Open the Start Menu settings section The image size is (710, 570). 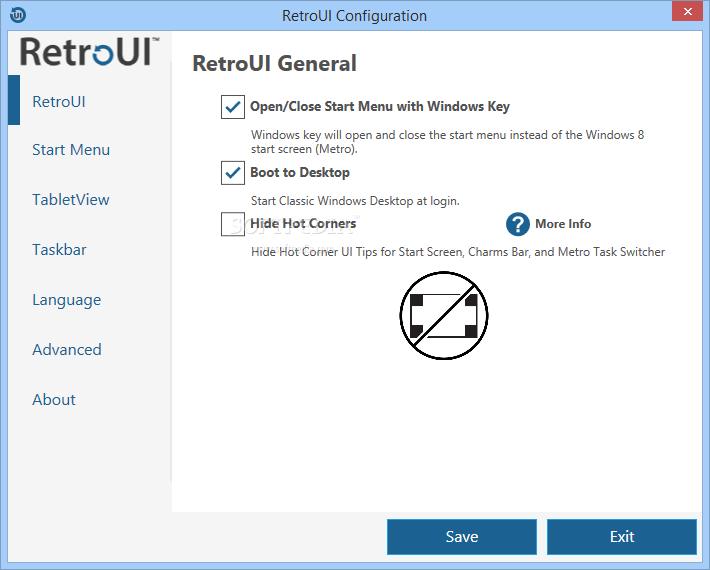(x=71, y=149)
